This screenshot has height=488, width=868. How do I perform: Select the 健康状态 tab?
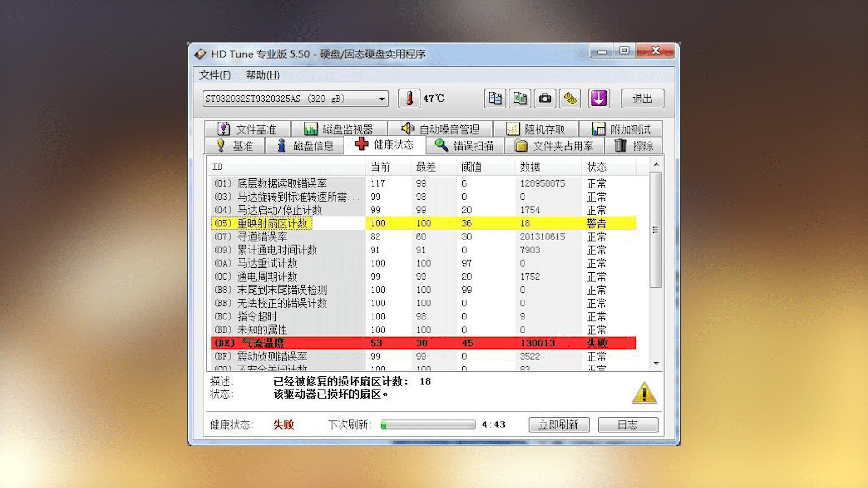385,145
